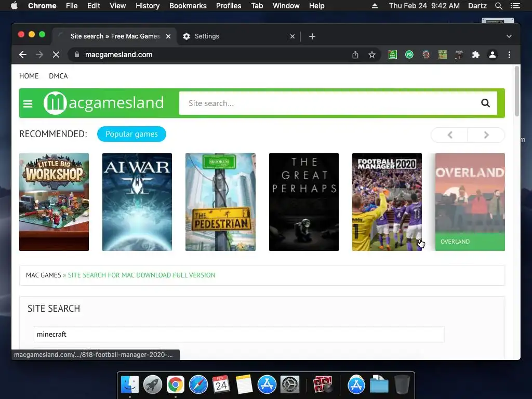Open the first green extension icon
The height and width of the screenshot is (399, 532).
pyautogui.click(x=393, y=55)
